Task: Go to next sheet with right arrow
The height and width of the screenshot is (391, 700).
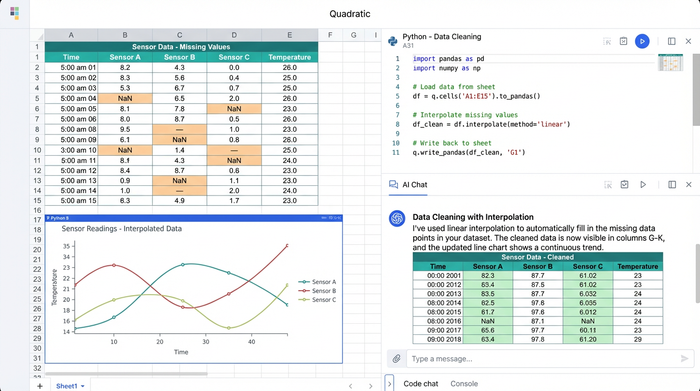Action: click(371, 386)
